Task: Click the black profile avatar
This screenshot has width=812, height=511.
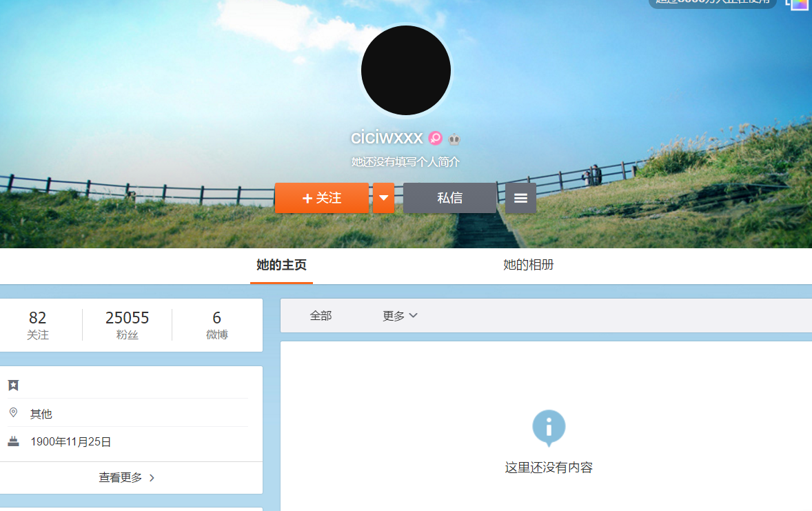Action: click(406, 70)
